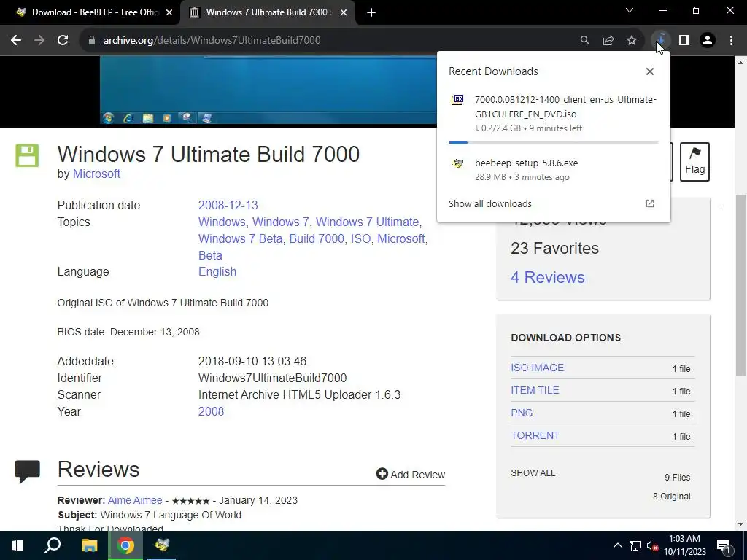Click the scrollbar down arrow

741,525
